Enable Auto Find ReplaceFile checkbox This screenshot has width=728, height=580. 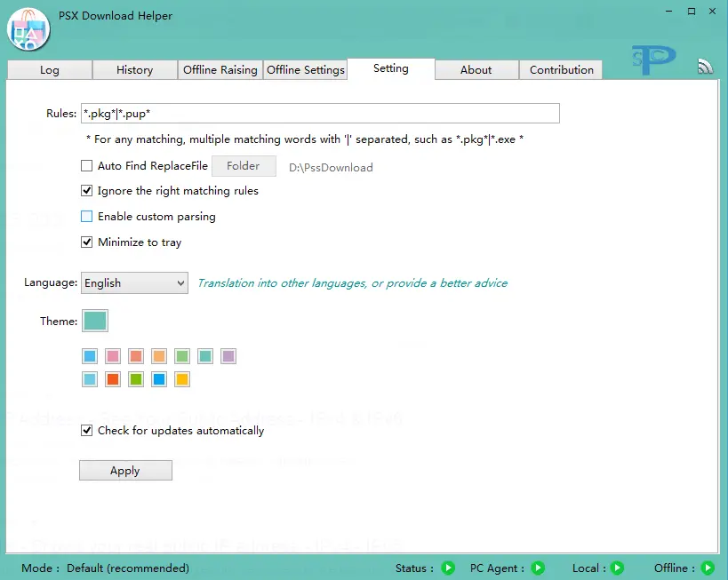tap(87, 165)
